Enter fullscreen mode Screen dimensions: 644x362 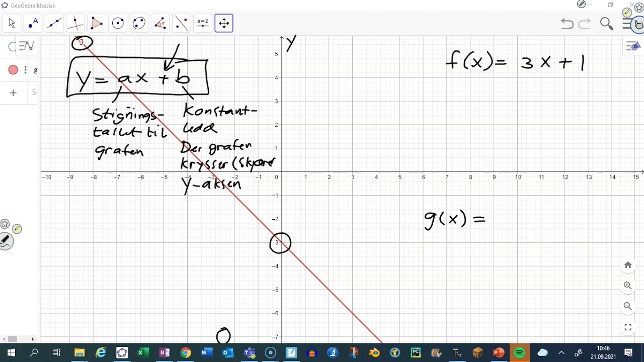(628, 327)
